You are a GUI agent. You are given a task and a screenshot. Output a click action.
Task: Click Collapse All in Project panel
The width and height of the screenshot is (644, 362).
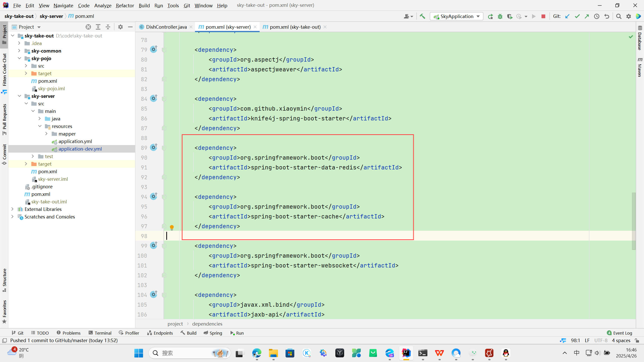[x=108, y=27]
